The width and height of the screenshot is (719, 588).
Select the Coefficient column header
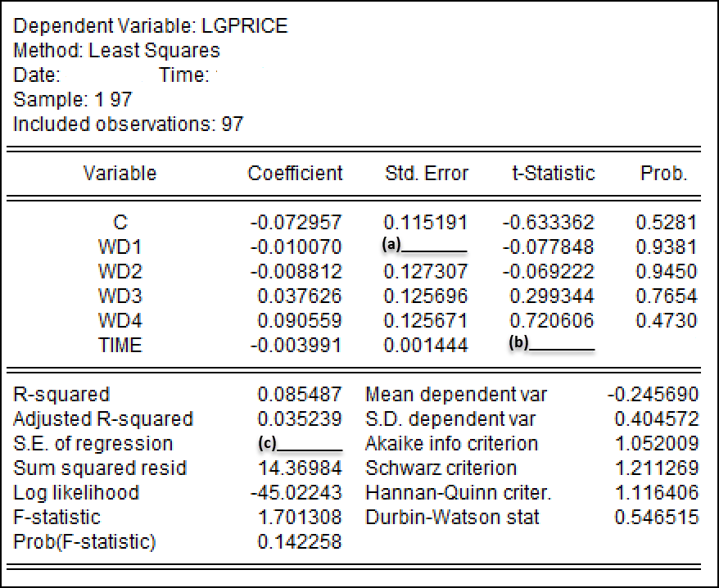click(295, 174)
